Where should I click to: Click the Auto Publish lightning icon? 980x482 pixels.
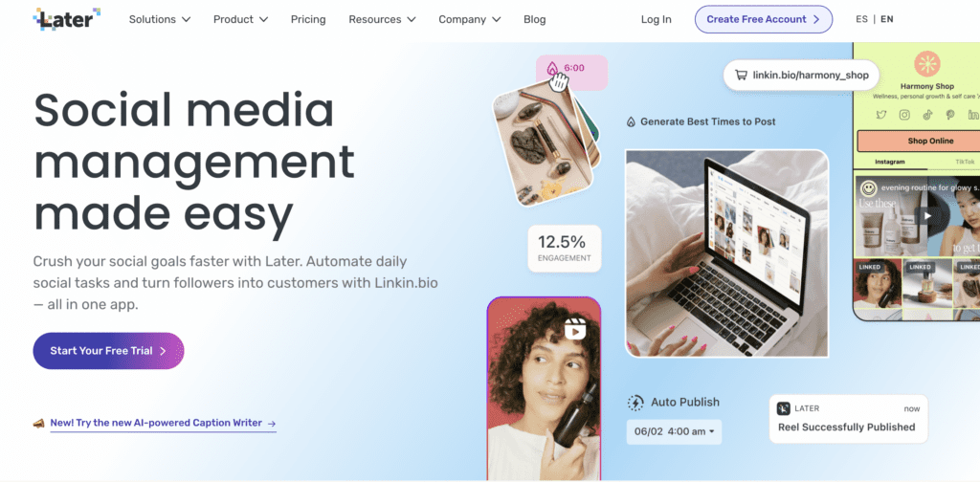point(635,403)
